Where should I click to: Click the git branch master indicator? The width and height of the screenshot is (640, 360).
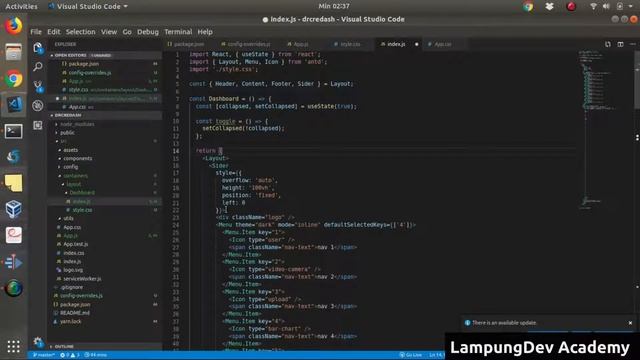44,355
